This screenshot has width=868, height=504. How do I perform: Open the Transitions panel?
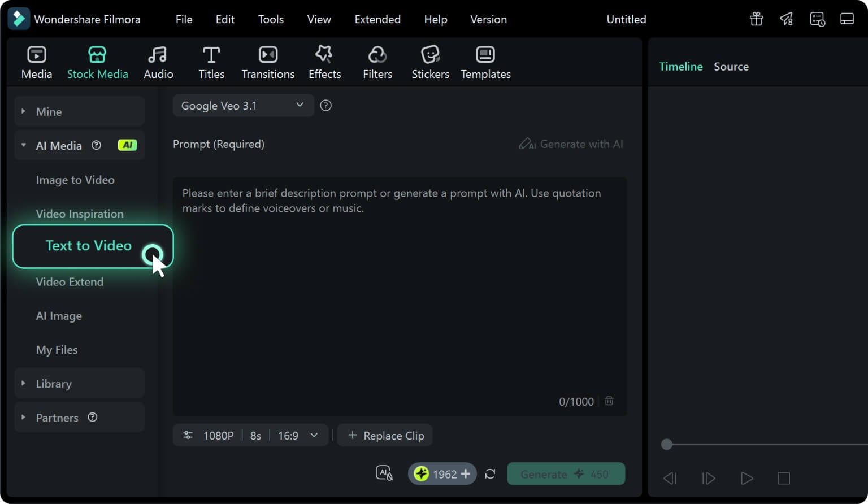(268, 61)
